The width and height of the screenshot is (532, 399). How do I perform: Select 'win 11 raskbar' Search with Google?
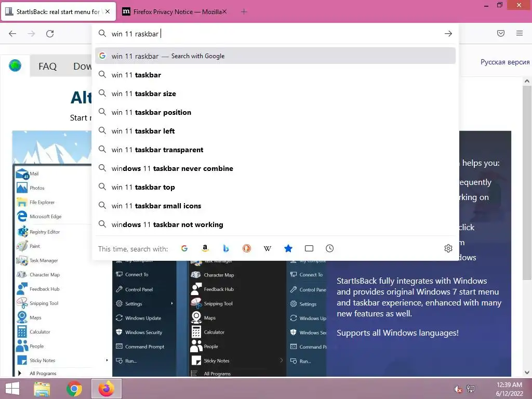[275, 56]
